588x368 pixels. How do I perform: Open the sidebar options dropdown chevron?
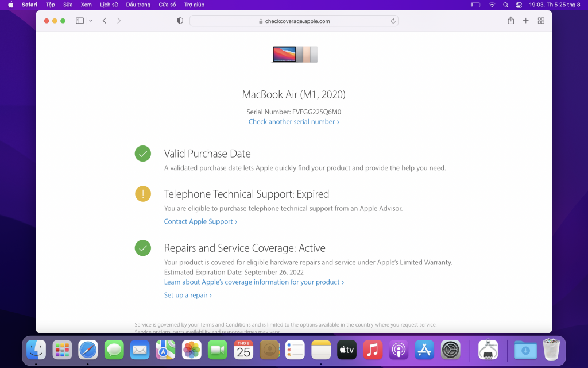90,21
